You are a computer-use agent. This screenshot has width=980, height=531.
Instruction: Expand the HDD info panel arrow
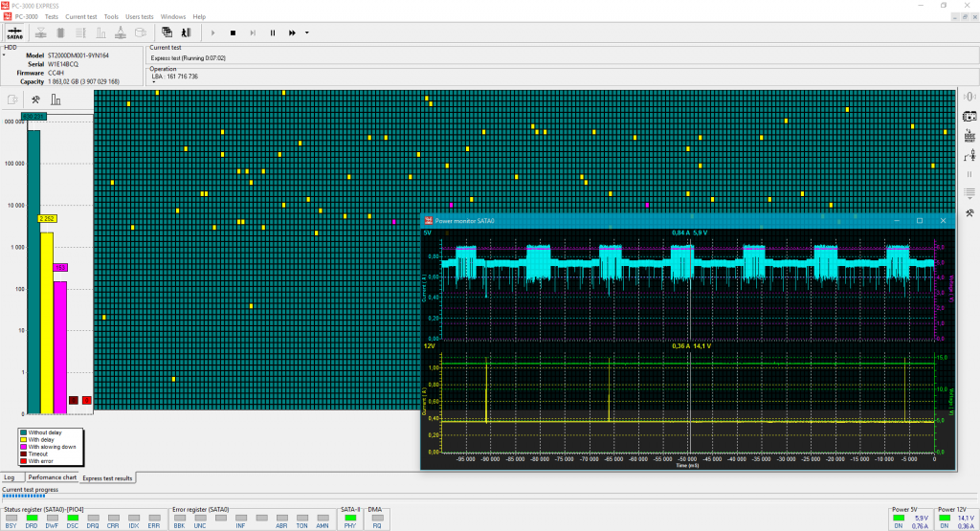pos(4,55)
